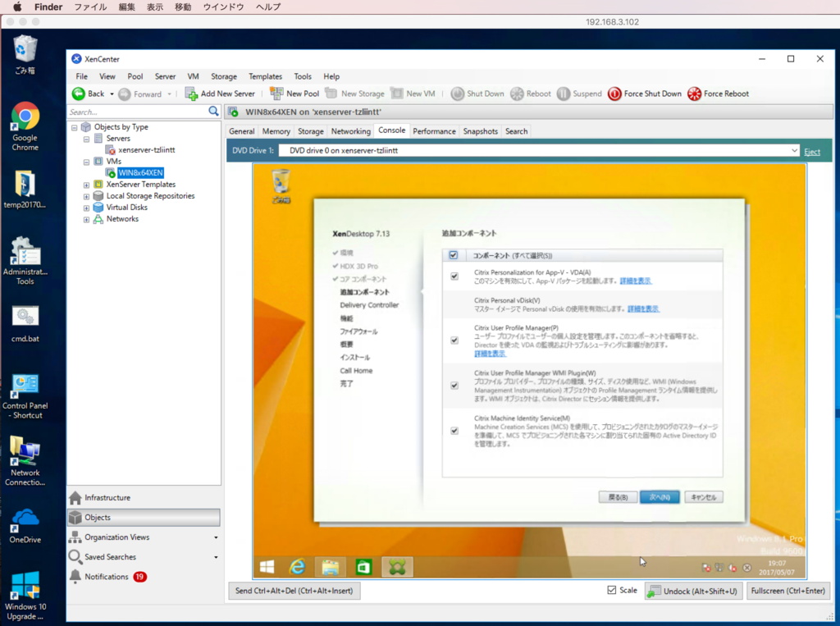Click Force Shut Down red icon
840x626 pixels.
(614, 94)
